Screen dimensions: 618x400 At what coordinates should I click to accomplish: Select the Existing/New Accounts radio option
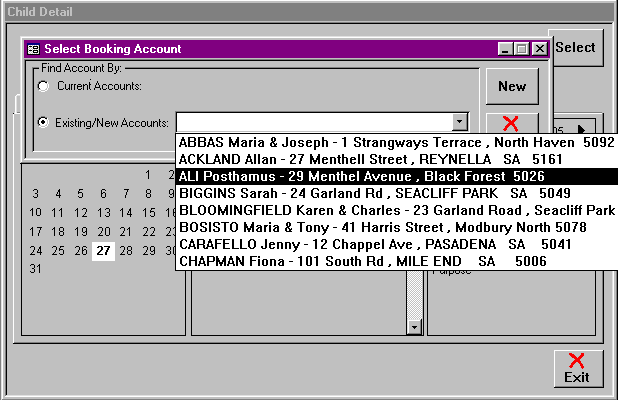tap(43, 122)
